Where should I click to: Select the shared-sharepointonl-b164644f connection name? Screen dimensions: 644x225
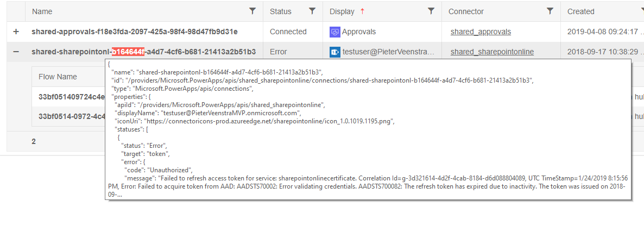[x=144, y=52]
